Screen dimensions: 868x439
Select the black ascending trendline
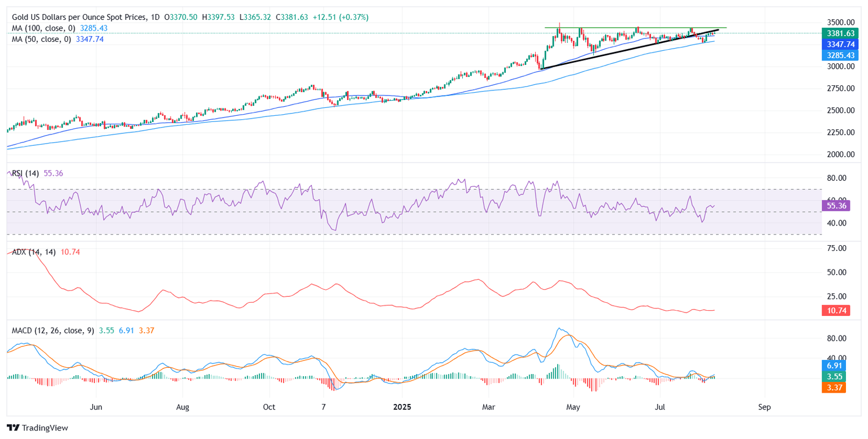622,50
